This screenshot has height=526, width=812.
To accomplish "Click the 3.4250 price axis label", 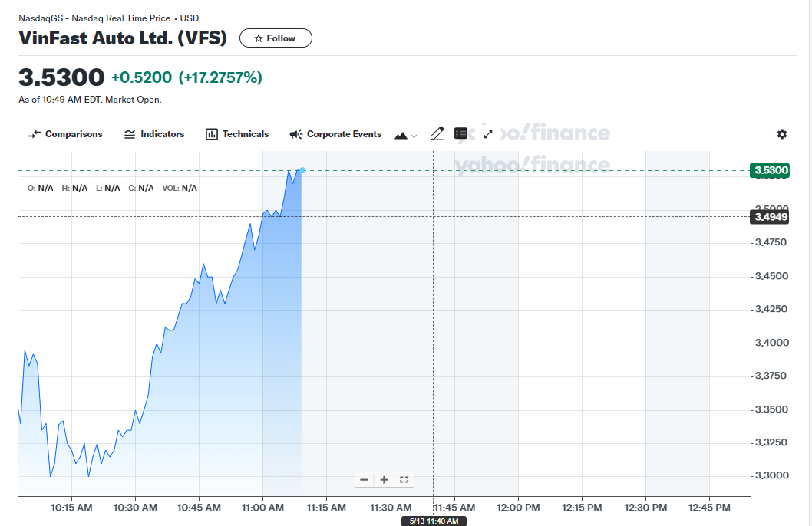I will pos(771,309).
